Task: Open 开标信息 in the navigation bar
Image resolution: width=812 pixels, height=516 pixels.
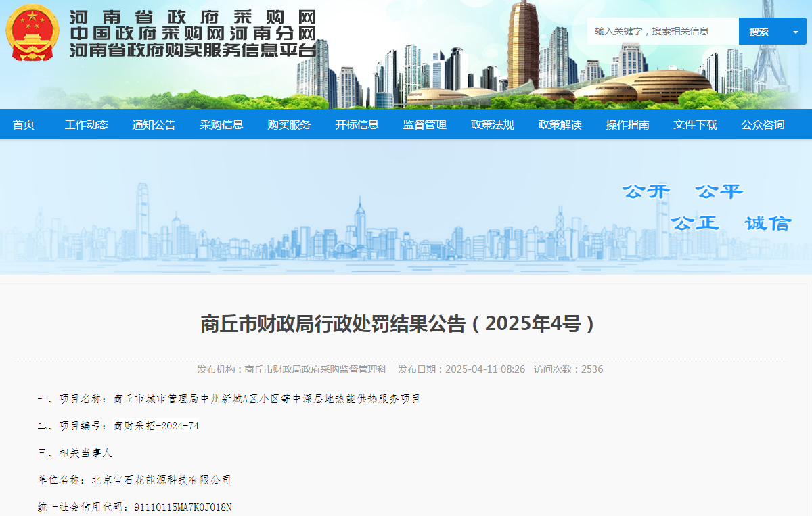Action: (x=357, y=124)
